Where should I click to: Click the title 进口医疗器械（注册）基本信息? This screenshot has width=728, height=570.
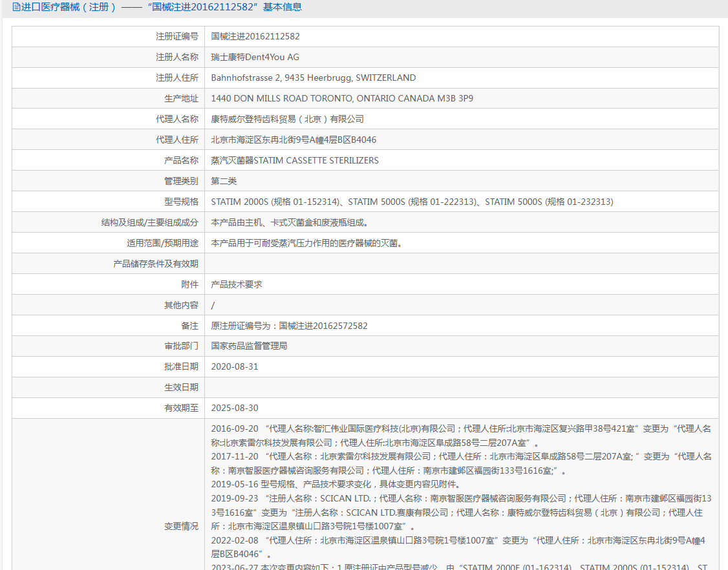click(x=161, y=7)
